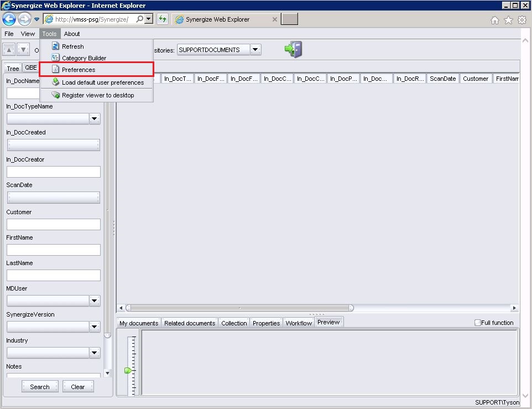Image resolution: width=532 pixels, height=409 pixels.
Task: Open the File menu
Action: click(9, 34)
